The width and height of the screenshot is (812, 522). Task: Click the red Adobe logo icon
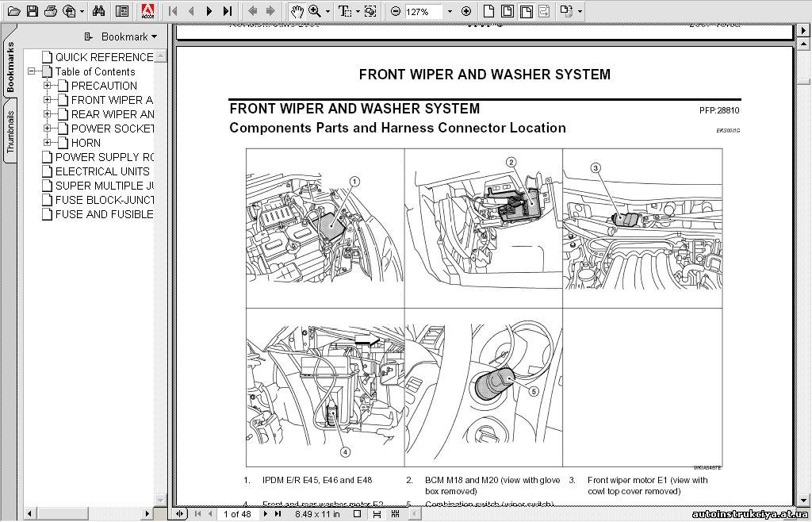point(147,11)
